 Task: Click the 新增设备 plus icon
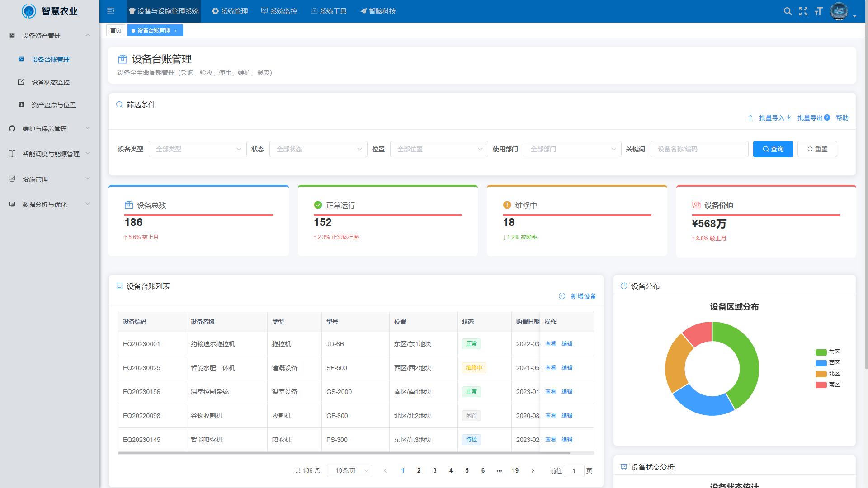pos(562,296)
